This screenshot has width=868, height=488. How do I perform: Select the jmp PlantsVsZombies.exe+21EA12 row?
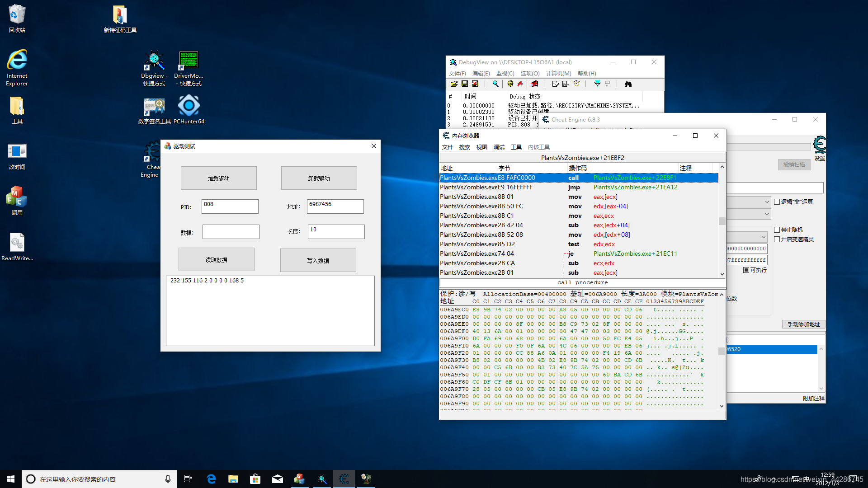pos(579,187)
